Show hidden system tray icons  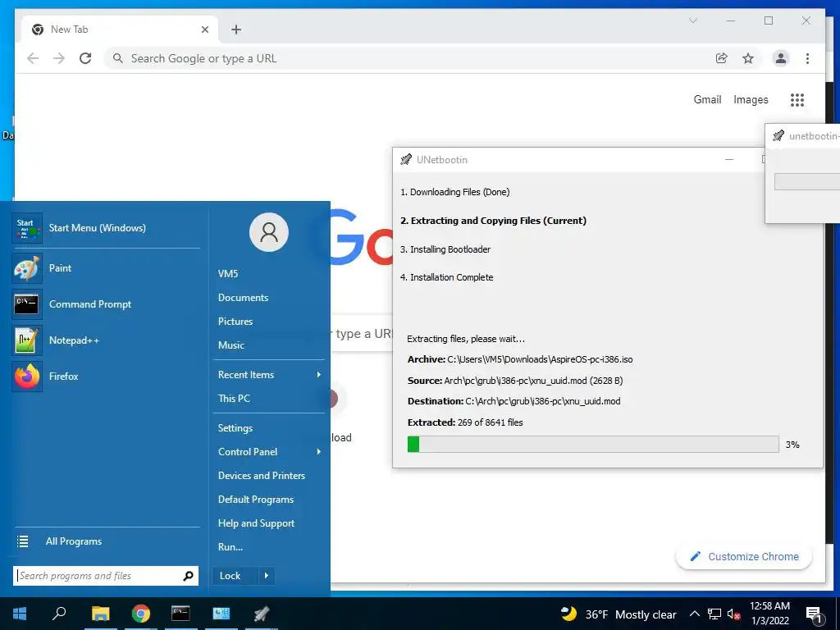tap(694, 614)
